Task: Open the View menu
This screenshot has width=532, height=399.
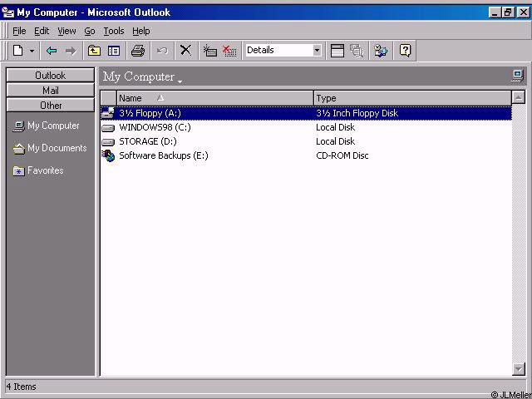Action: (66, 32)
